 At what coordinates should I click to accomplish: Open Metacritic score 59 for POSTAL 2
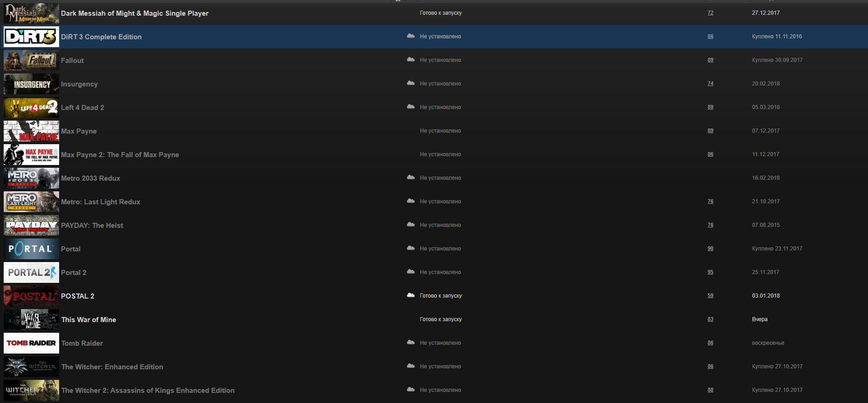point(710,296)
